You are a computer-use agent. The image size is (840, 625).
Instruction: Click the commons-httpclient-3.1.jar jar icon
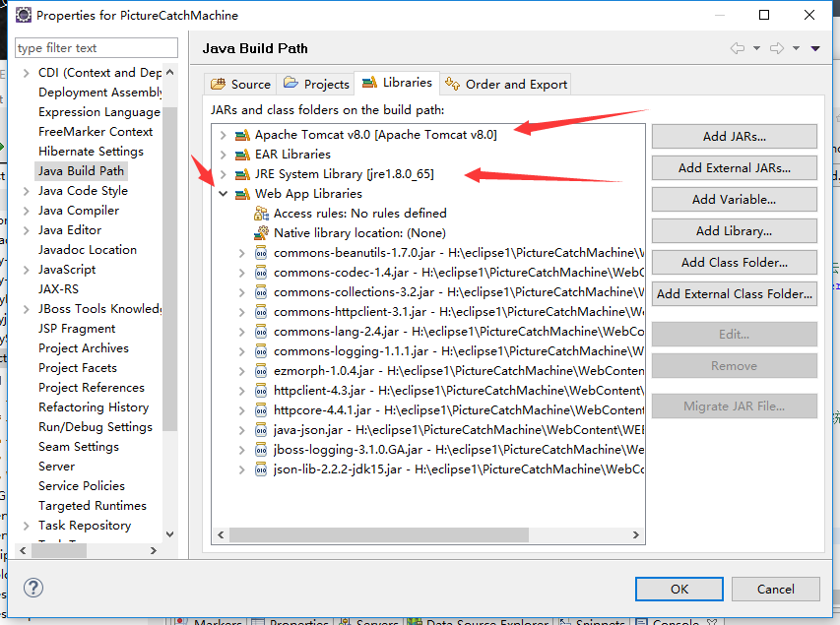(x=261, y=312)
